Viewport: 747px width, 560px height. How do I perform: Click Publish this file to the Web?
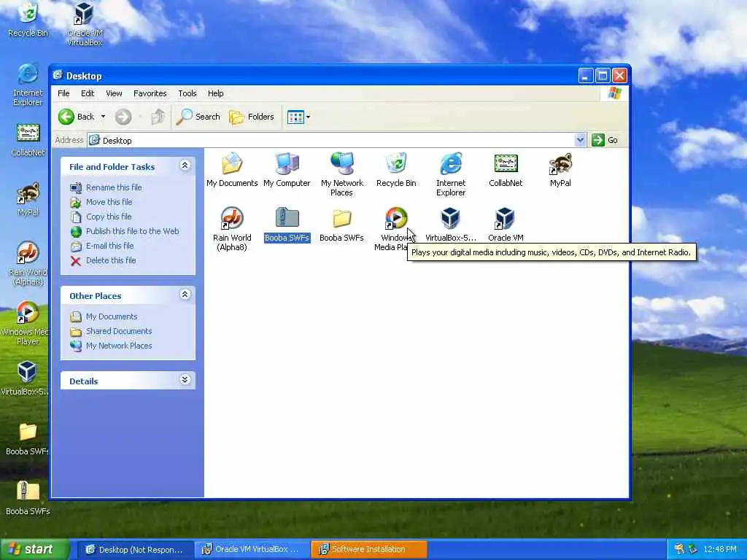[x=125, y=231]
